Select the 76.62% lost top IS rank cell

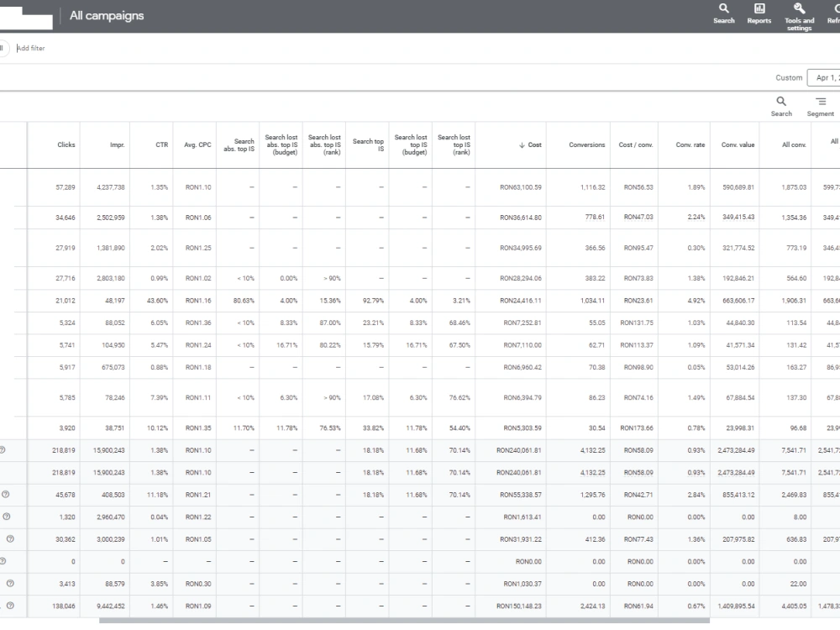pos(459,397)
